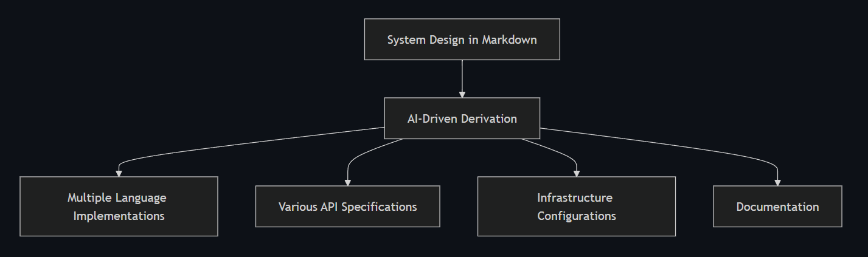Screen dimensions: 868x257
Task: Select the 'Infrastructure Configurations' box
Action: [576, 207]
